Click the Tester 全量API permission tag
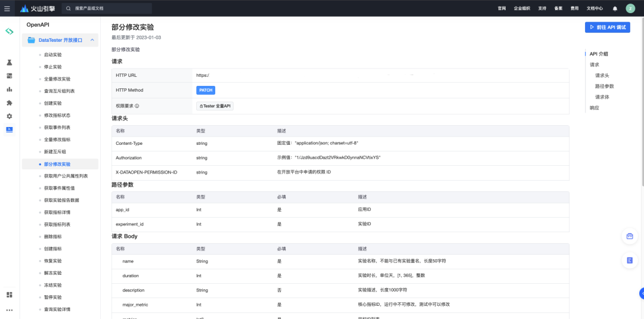 pyautogui.click(x=215, y=106)
